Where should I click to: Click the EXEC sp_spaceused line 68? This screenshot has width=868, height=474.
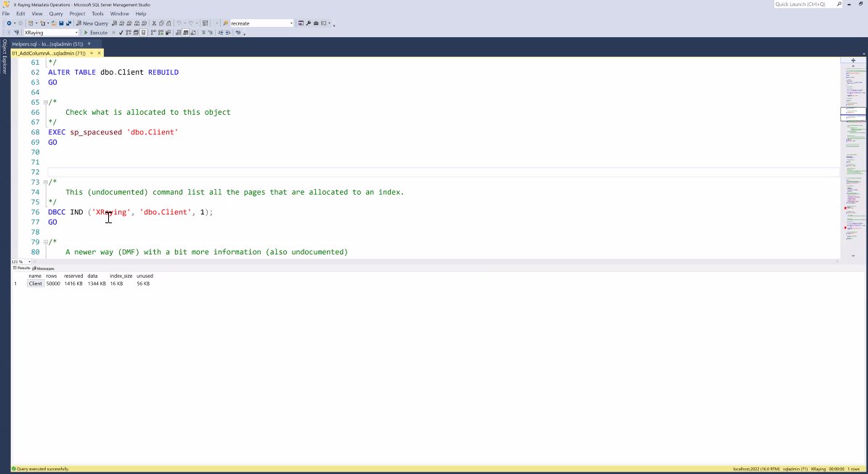(x=113, y=132)
